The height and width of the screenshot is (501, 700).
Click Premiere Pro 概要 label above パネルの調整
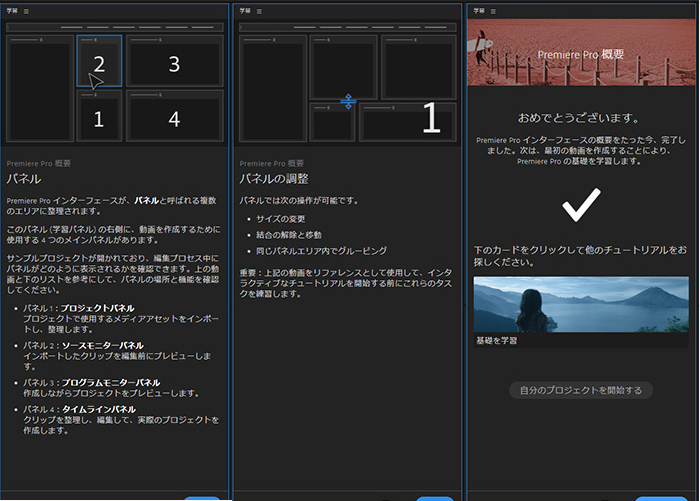pyautogui.click(x=271, y=163)
